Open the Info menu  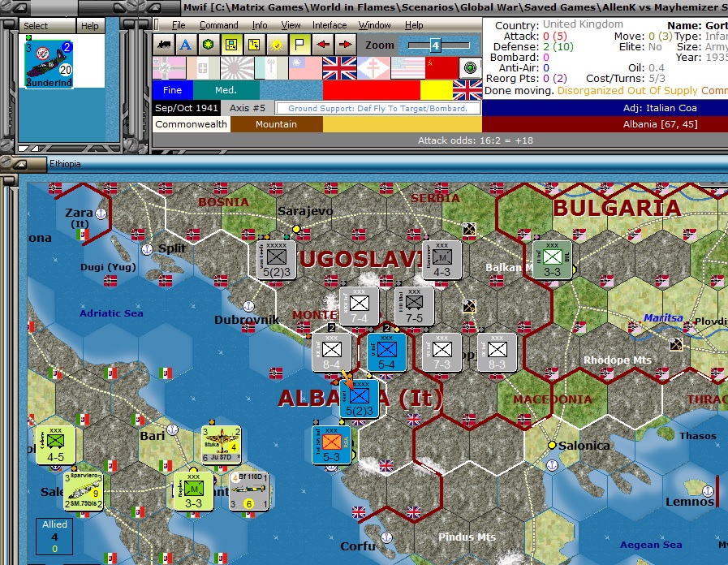tap(260, 25)
